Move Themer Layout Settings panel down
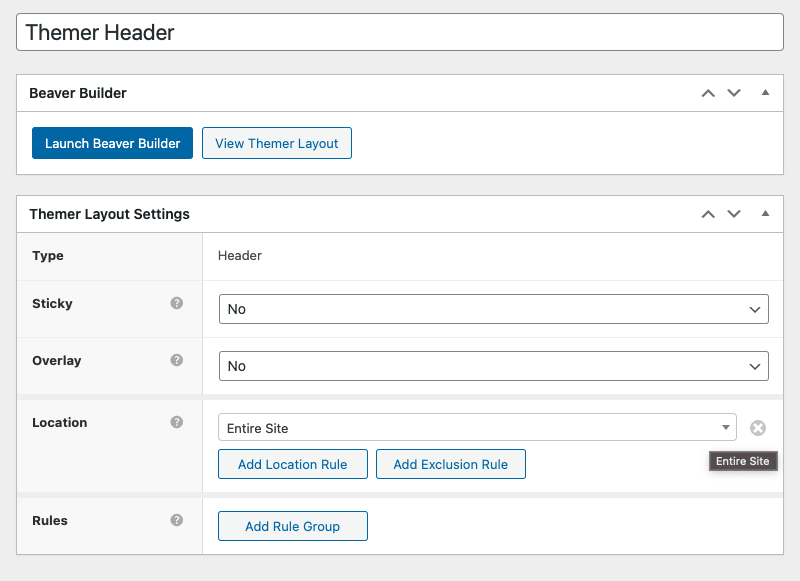Viewport: 800px width, 581px height. 734,214
